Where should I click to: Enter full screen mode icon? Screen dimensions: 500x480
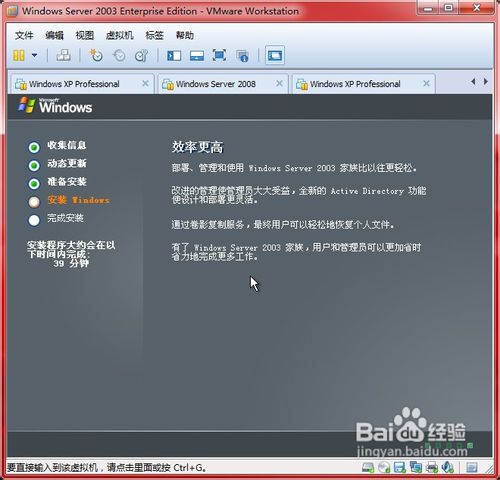click(219, 55)
